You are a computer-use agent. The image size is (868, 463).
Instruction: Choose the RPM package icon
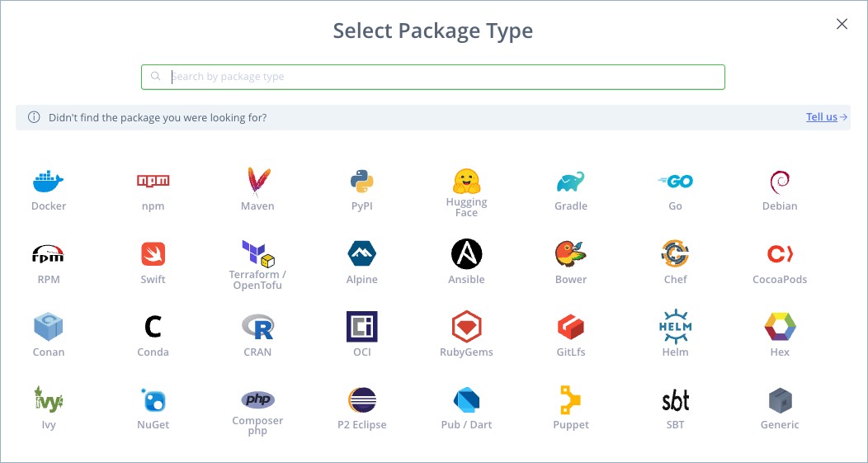pyautogui.click(x=49, y=253)
